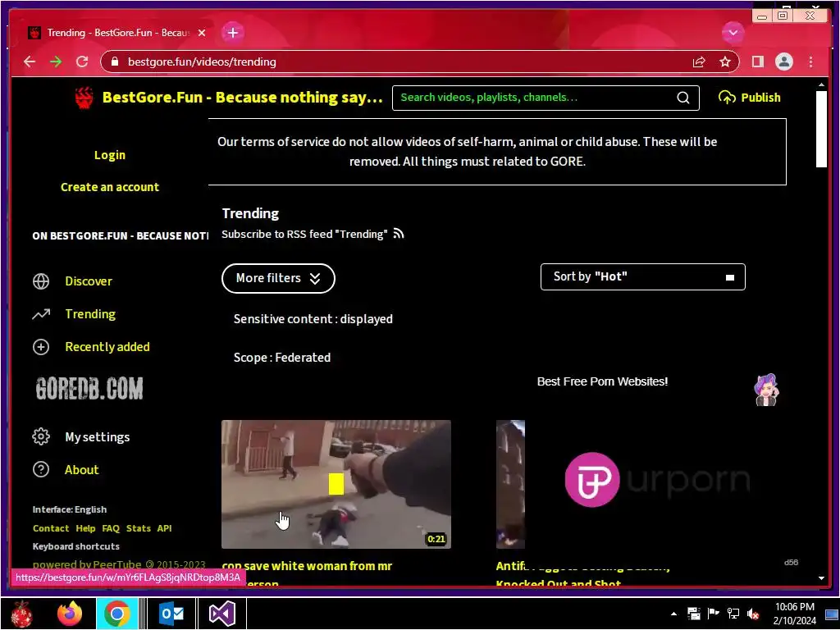The height and width of the screenshot is (630, 840).
Task: Expand the More filters button
Action: tap(278, 278)
